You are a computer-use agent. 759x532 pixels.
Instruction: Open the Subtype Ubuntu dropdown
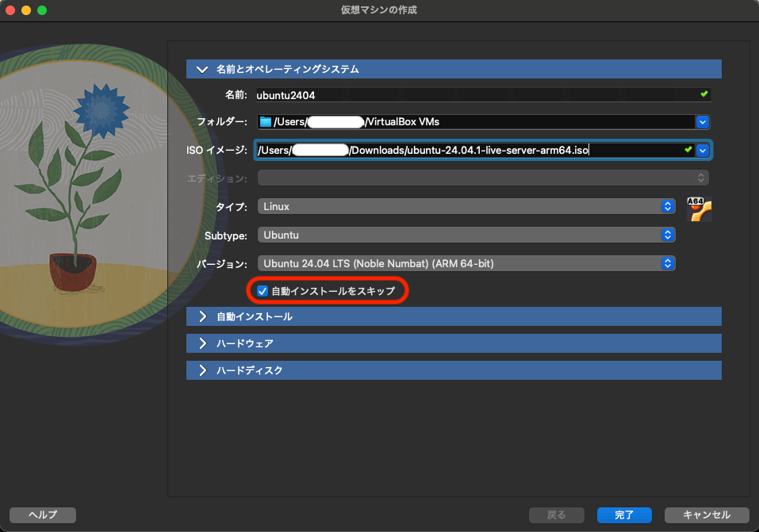pyautogui.click(x=466, y=235)
